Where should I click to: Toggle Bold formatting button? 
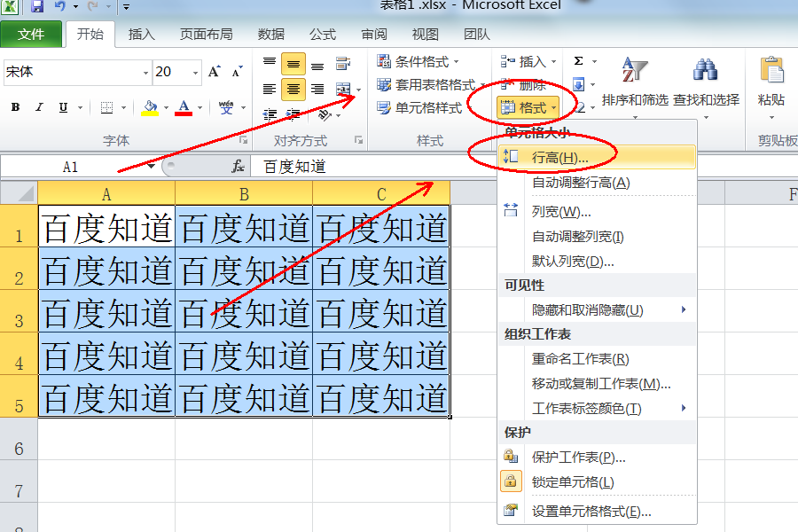(x=16, y=107)
